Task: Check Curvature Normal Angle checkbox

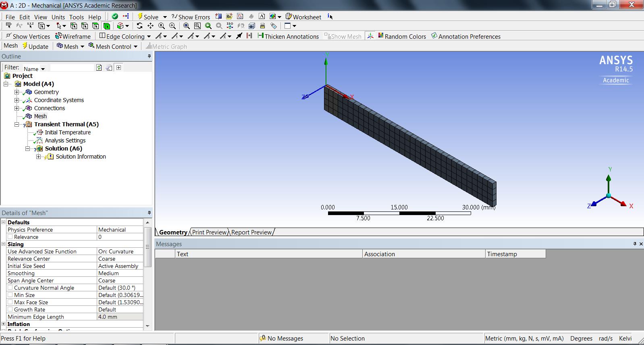Action: tap(10, 288)
